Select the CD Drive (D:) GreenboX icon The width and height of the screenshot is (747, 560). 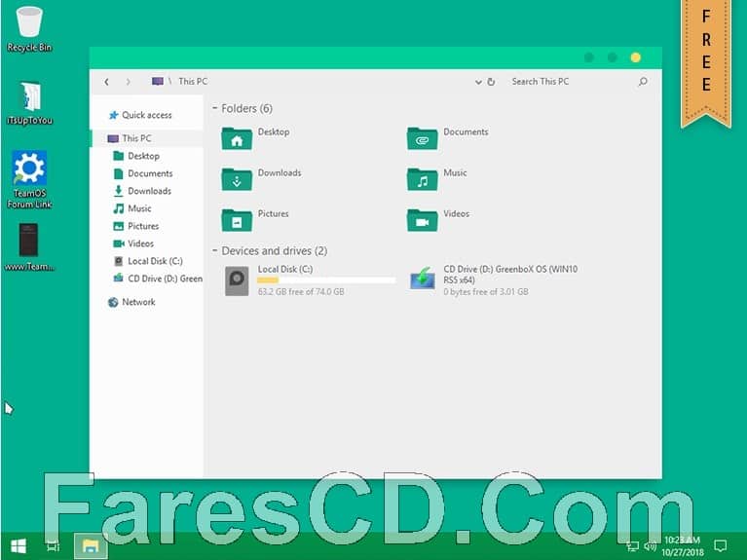tap(422, 279)
